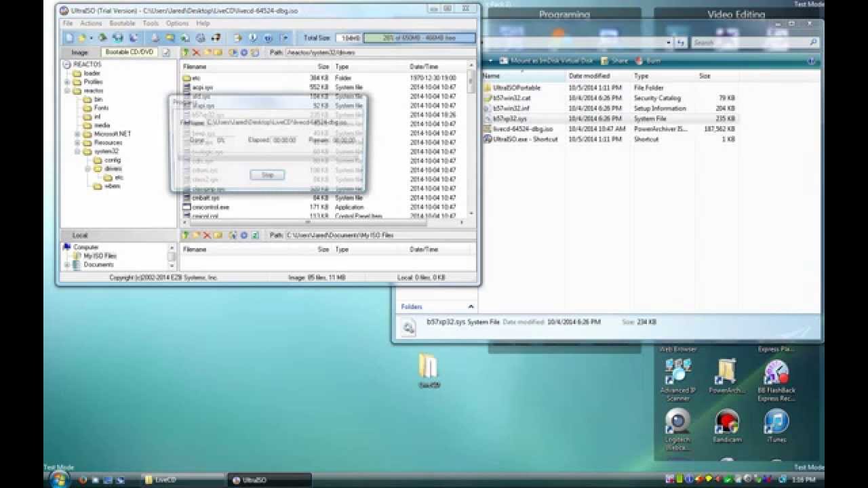Select UltraISOPortable folder in Explorer
The height and width of the screenshot is (488, 868).
pos(517,88)
